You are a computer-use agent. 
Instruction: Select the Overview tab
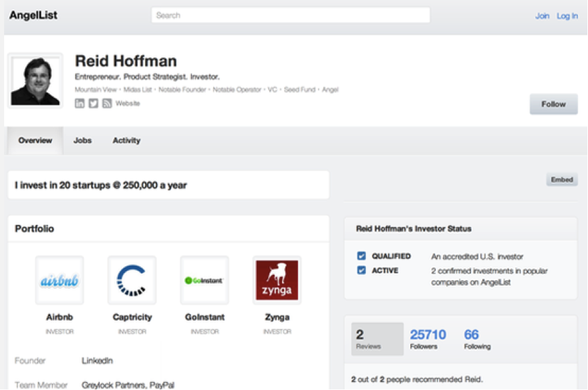coord(35,140)
